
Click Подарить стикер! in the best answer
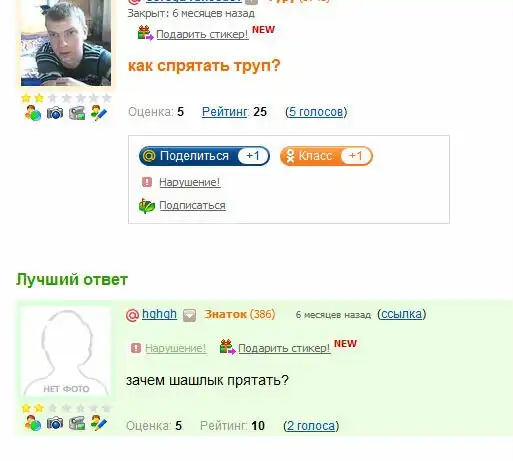tap(284, 348)
